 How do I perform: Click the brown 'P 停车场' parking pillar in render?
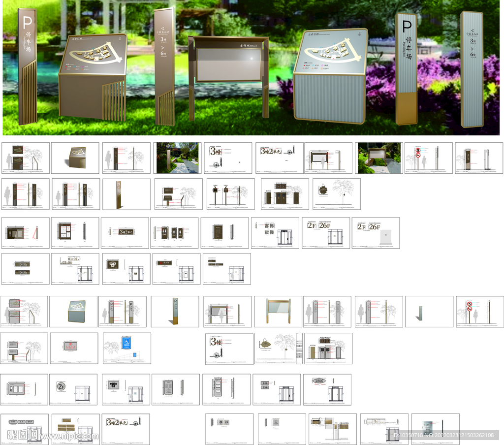28,66
